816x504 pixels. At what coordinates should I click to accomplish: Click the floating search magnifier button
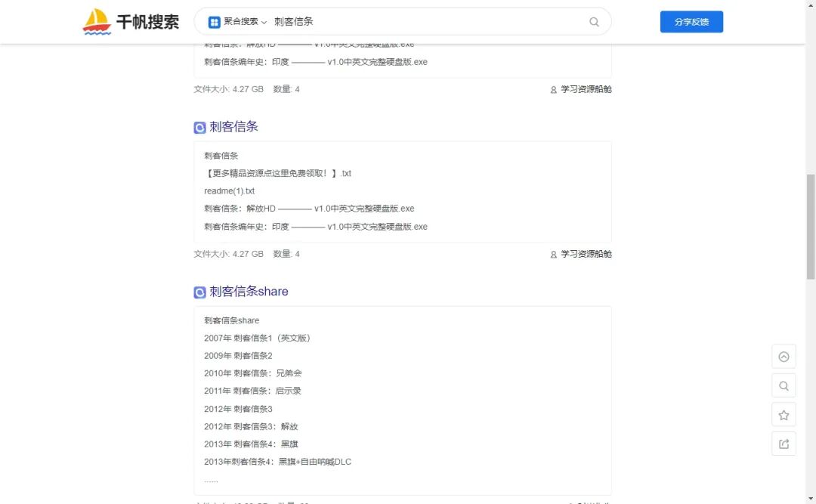(784, 386)
